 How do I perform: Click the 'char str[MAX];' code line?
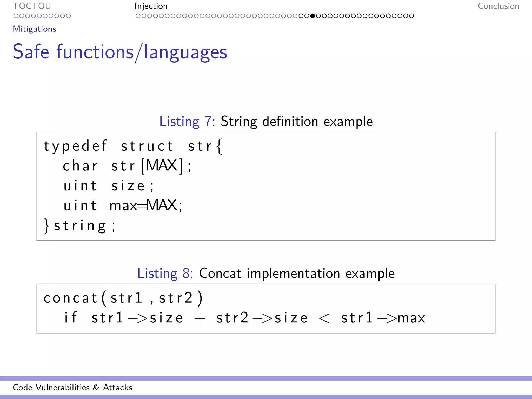click(x=128, y=166)
